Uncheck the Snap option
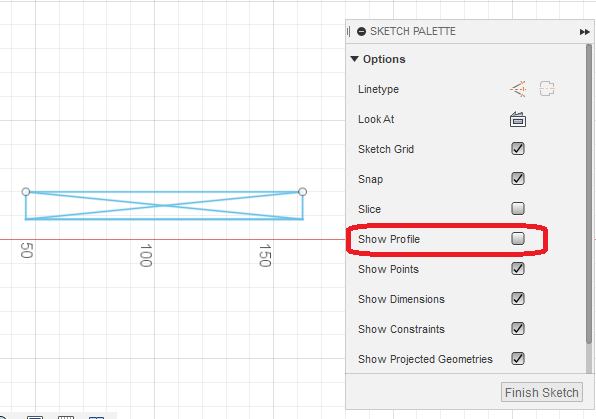 point(518,179)
